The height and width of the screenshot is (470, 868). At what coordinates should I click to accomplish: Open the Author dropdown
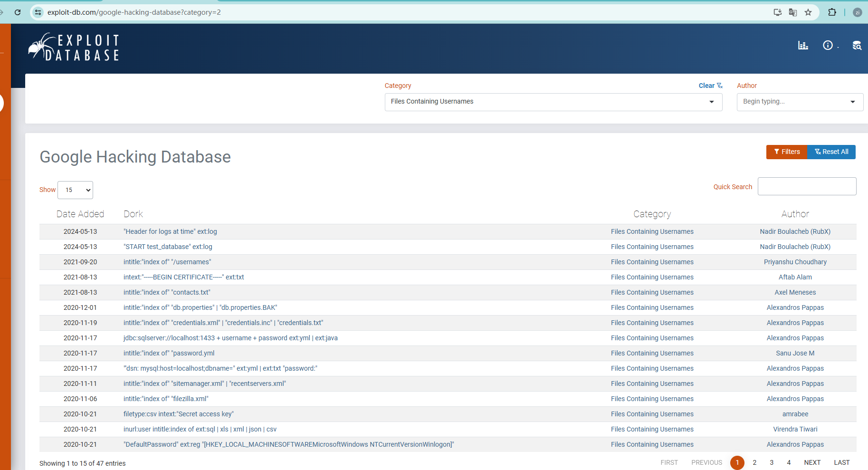pos(800,102)
